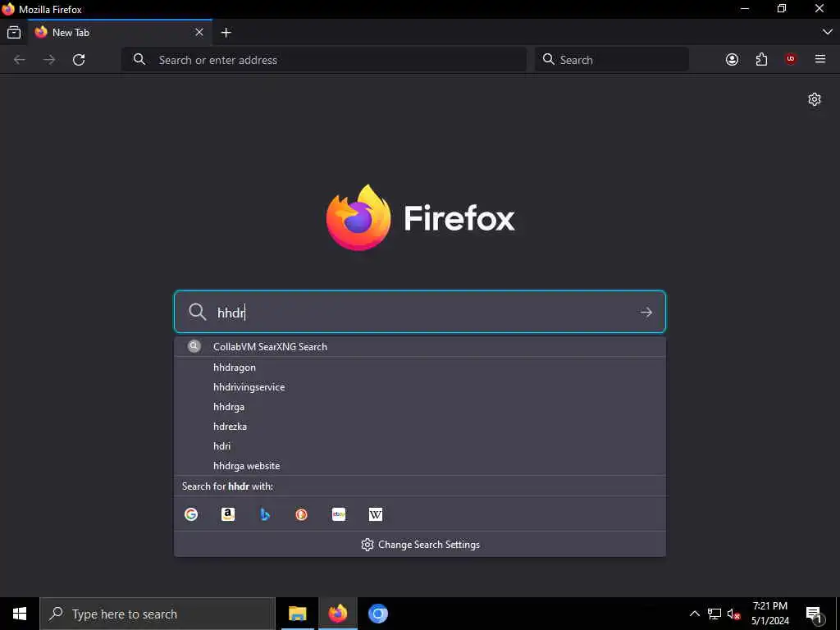Open a new tab with plus button

226,33
